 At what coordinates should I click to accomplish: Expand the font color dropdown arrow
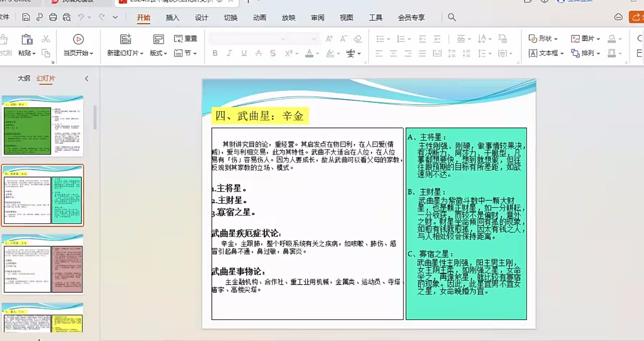click(317, 53)
